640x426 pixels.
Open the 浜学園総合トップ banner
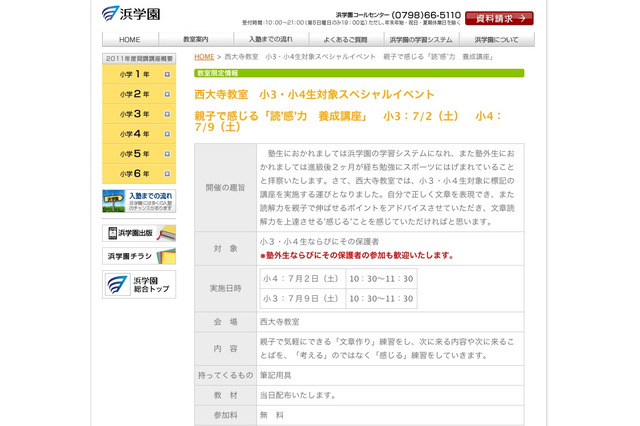coord(139,284)
